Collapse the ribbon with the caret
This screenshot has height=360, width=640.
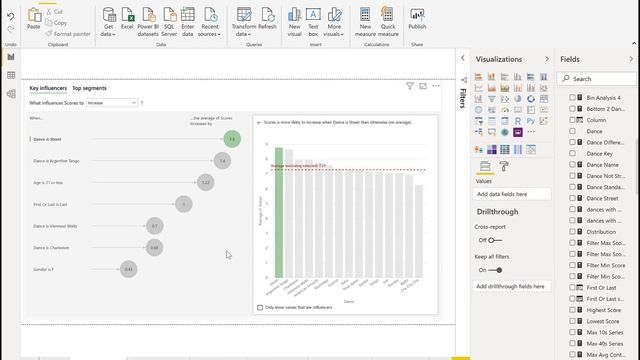click(634, 43)
